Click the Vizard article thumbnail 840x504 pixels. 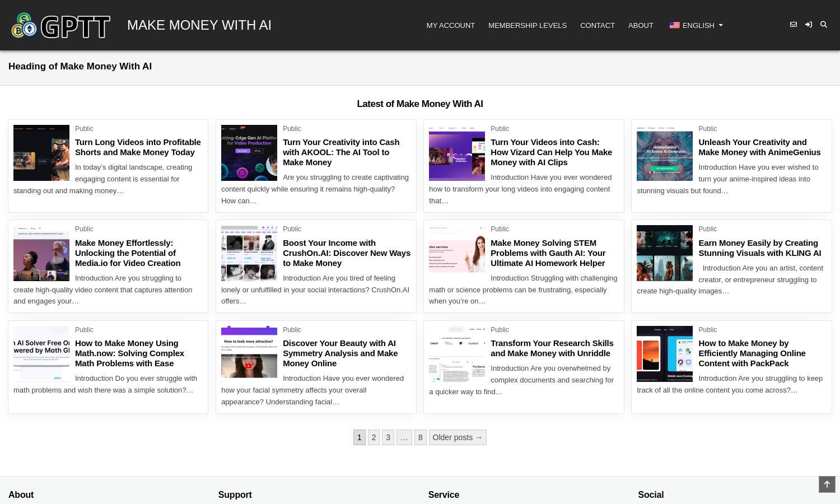(x=457, y=153)
